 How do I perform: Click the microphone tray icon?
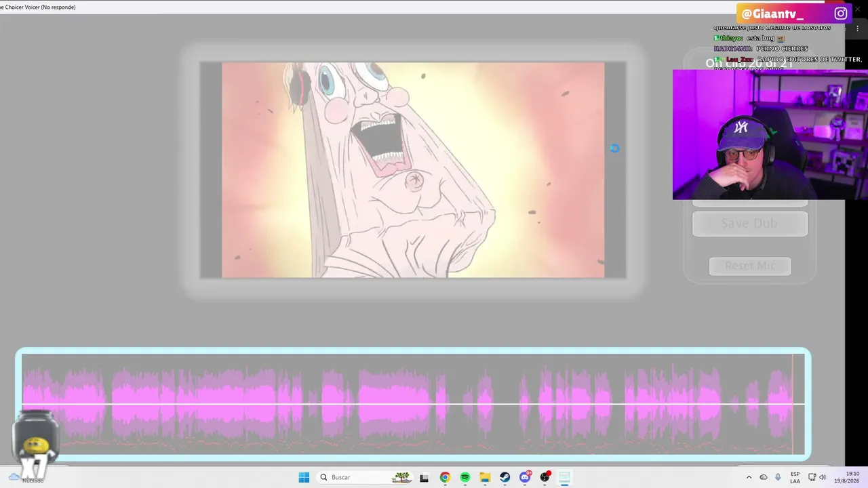[x=778, y=477]
